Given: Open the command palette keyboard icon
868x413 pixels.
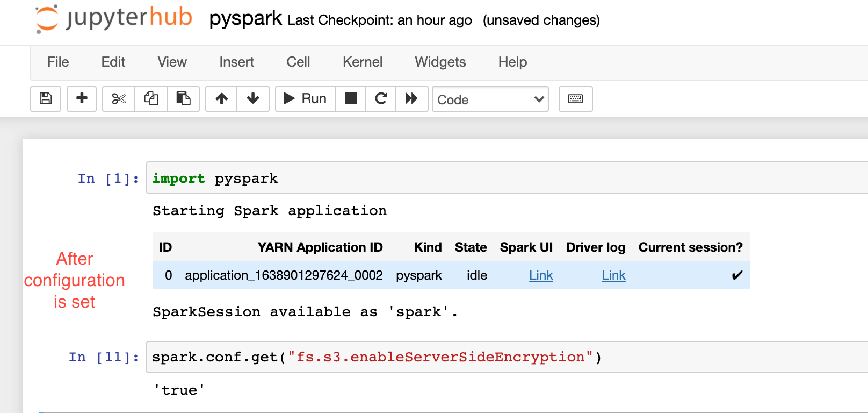Looking at the screenshot, I should point(575,99).
